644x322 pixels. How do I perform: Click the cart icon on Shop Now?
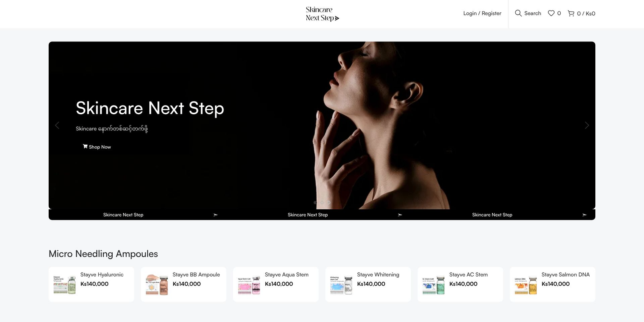click(x=85, y=147)
